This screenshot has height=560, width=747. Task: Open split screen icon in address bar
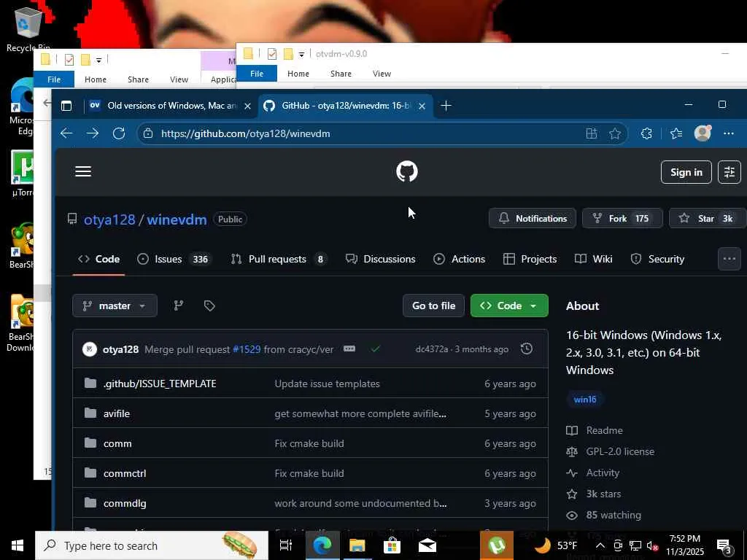click(591, 134)
